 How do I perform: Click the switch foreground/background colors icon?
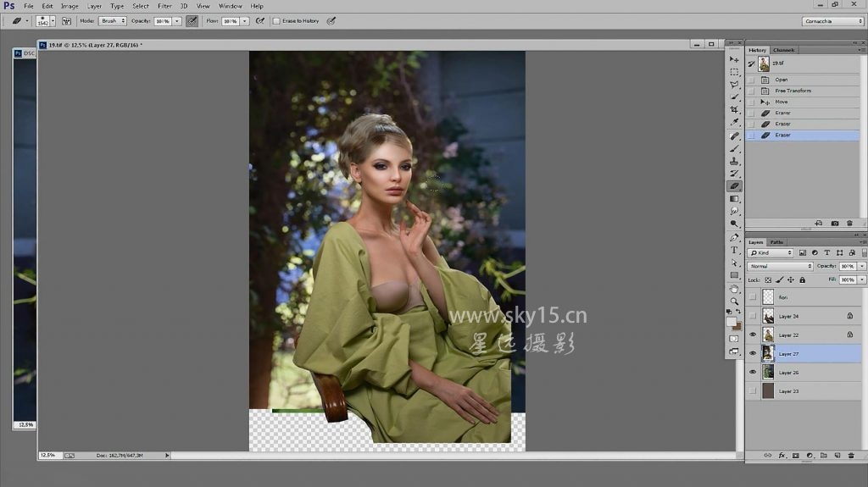tap(738, 312)
